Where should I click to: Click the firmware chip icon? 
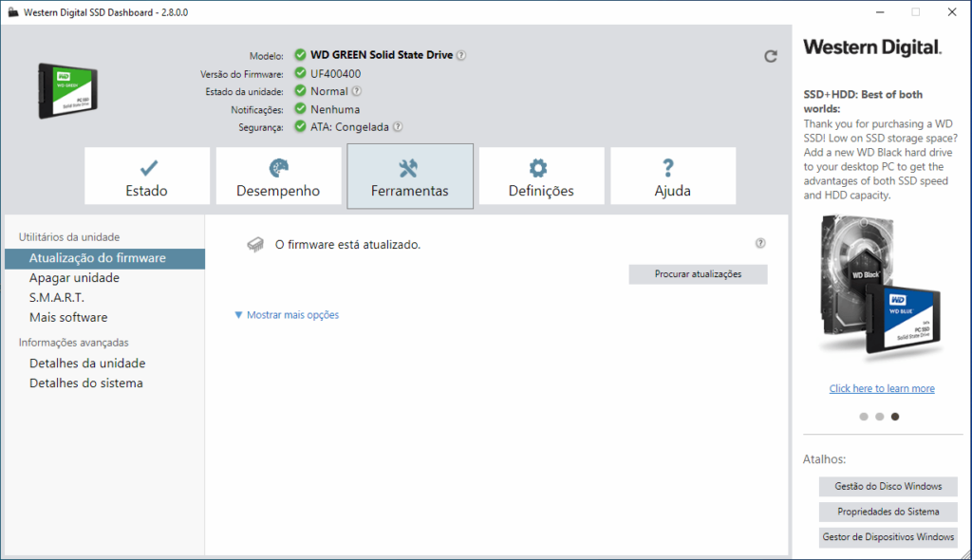click(x=255, y=244)
